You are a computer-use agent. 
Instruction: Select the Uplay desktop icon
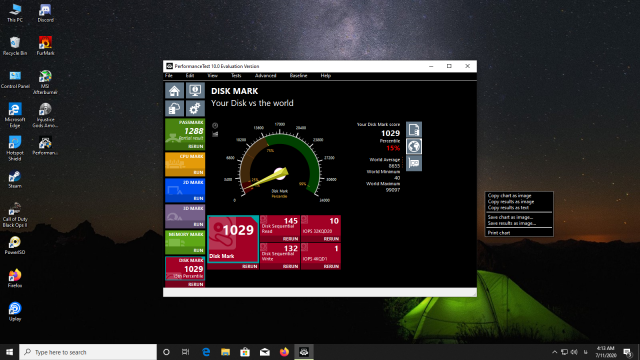[15, 312]
